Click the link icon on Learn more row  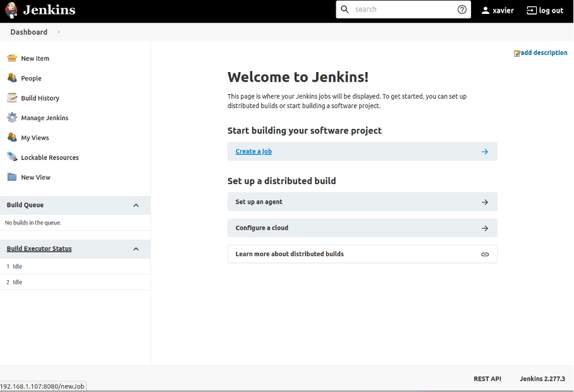coord(485,254)
